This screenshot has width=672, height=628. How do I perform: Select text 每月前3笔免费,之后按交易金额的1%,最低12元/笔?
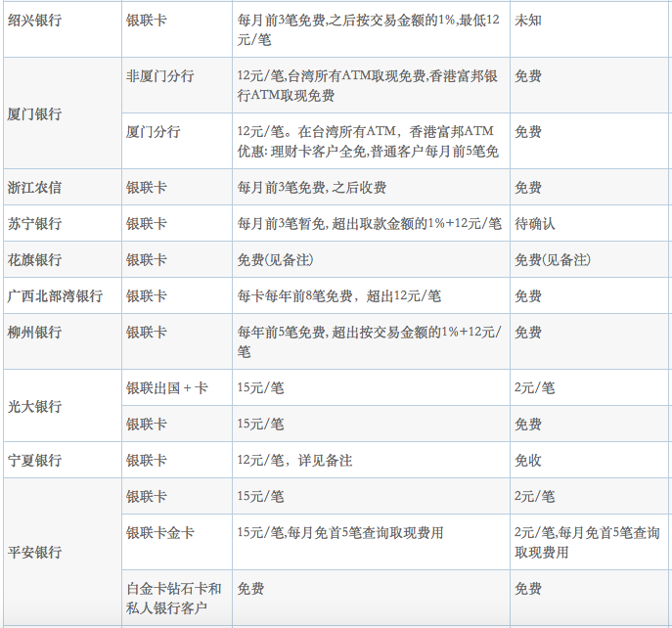coord(368,30)
